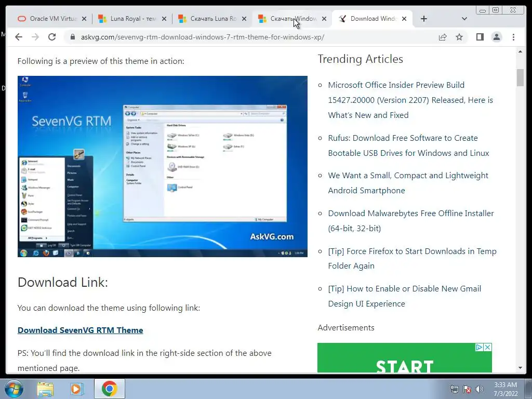Click the vertical scrollbar thumb
Image resolution: width=532 pixels, height=399 pixels.
(x=520, y=78)
